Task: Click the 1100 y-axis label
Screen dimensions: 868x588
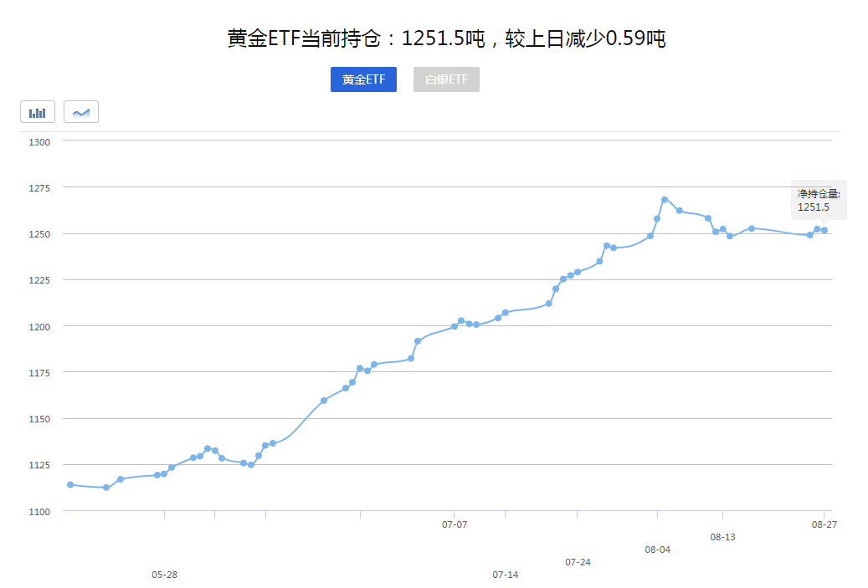Action: point(39,512)
